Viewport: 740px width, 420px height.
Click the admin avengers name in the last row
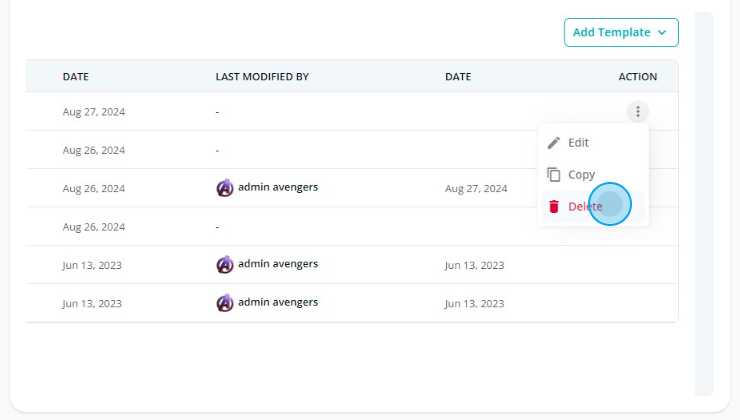coord(278,302)
